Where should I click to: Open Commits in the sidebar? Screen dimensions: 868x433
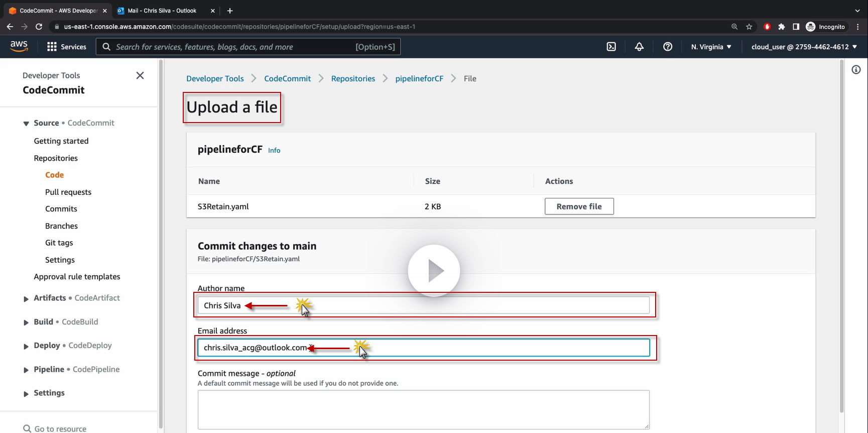point(61,209)
